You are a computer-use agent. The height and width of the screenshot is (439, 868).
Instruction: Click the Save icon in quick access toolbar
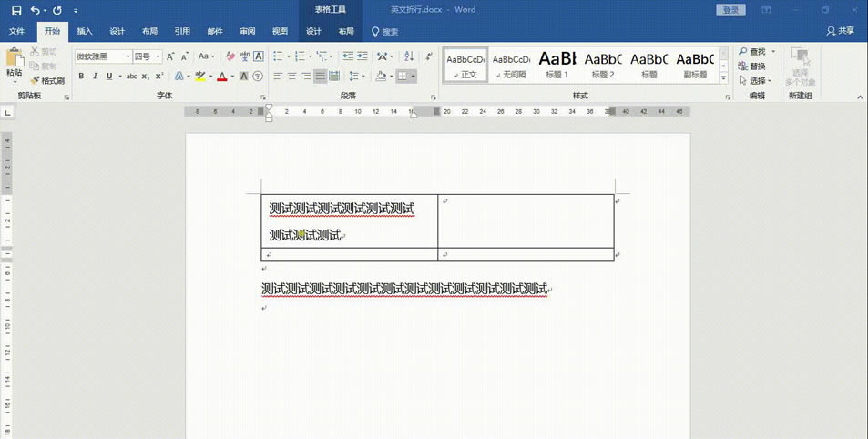[16, 10]
